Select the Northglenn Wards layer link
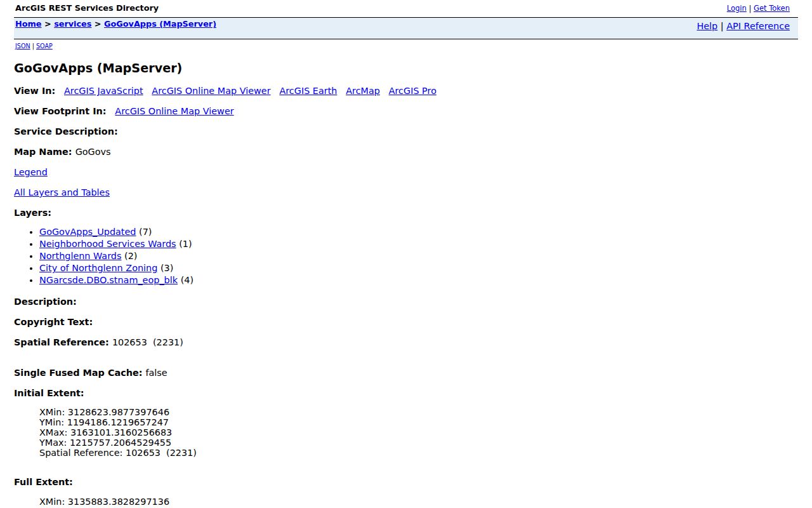Screen dimensions: 812x508 click(x=80, y=256)
